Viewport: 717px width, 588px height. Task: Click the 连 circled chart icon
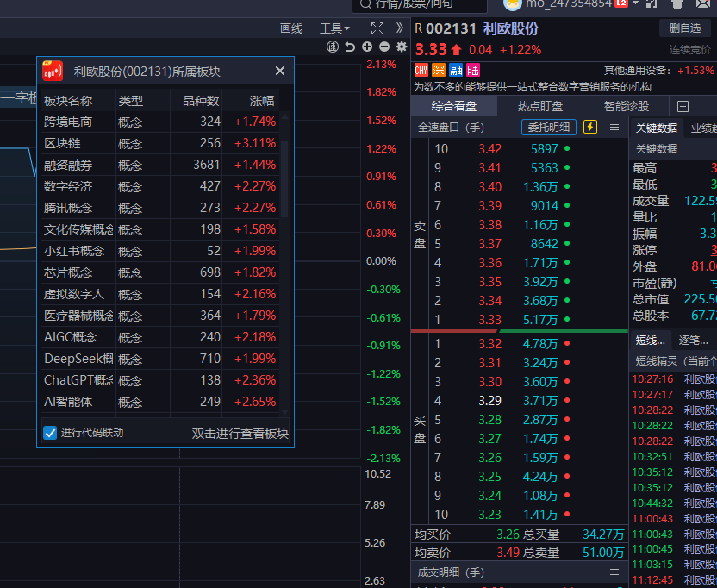[333, 47]
